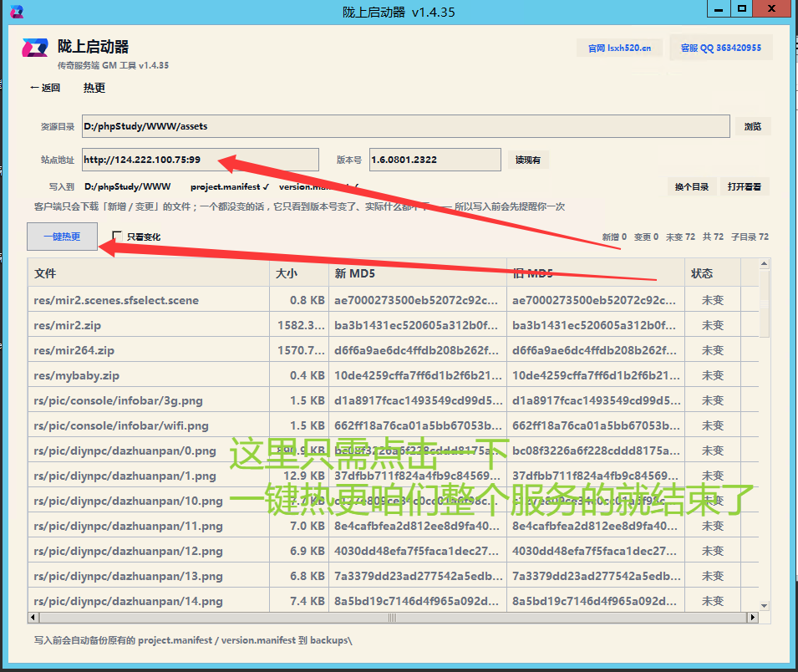Select the dazhuanpan/12.png file row
Image resolution: width=798 pixels, height=672 pixels.
393,551
